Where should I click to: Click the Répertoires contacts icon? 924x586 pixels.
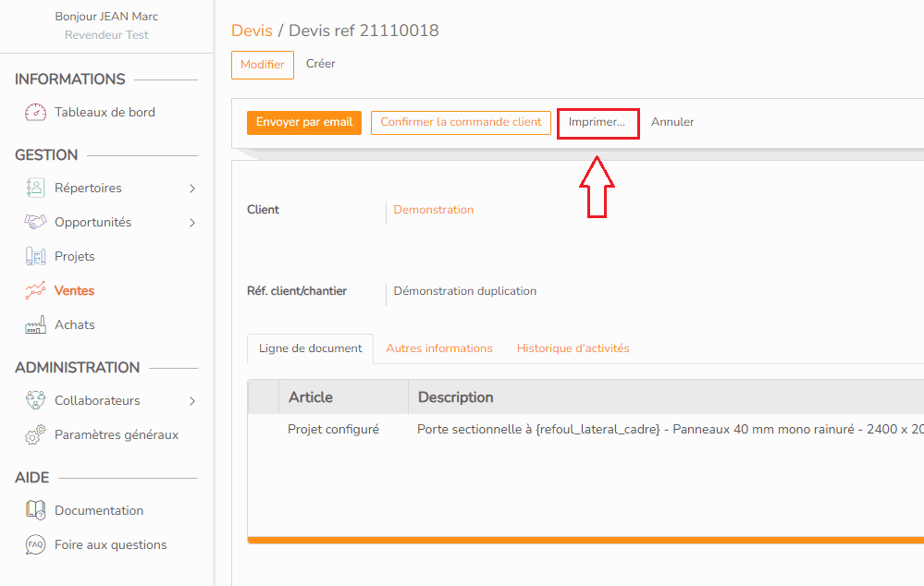(x=35, y=188)
